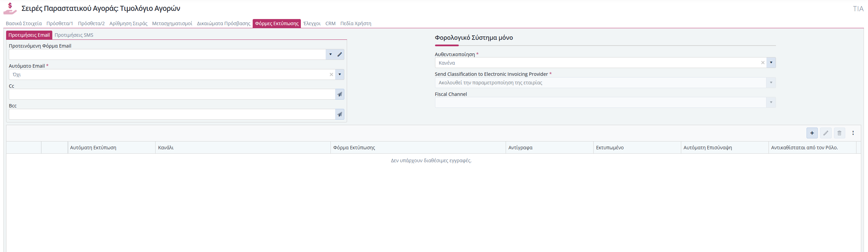This screenshot has width=868, height=252.
Task: Click the send icon in Cc field
Action: pyautogui.click(x=340, y=94)
